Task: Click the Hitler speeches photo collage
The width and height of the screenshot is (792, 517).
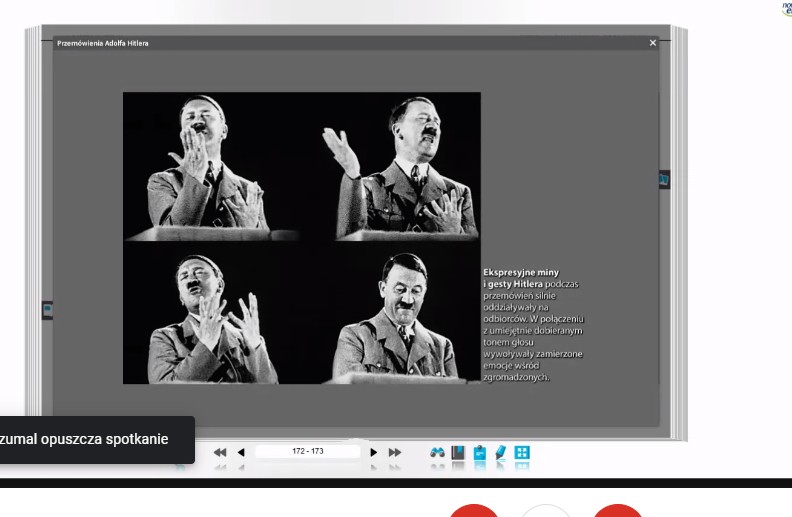Action: click(301, 237)
